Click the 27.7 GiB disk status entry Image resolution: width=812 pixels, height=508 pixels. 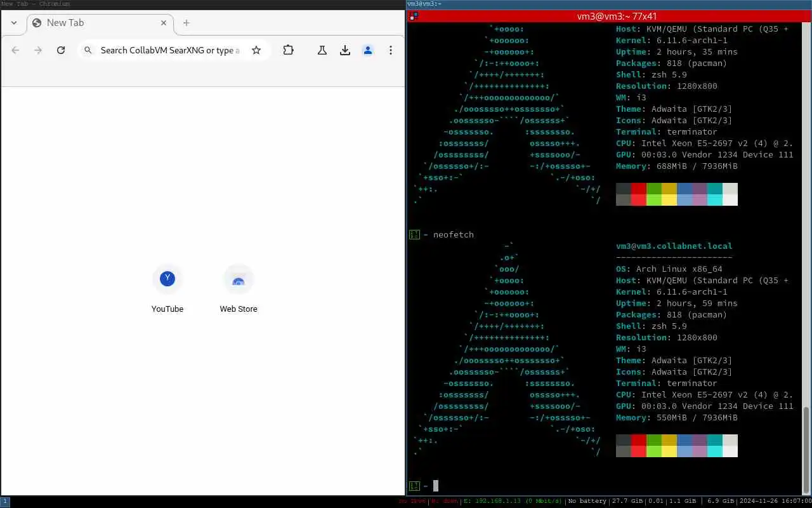[627, 502]
